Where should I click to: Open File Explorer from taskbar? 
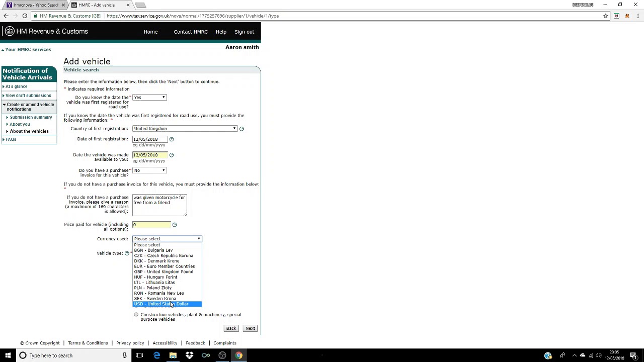pyautogui.click(x=173, y=355)
